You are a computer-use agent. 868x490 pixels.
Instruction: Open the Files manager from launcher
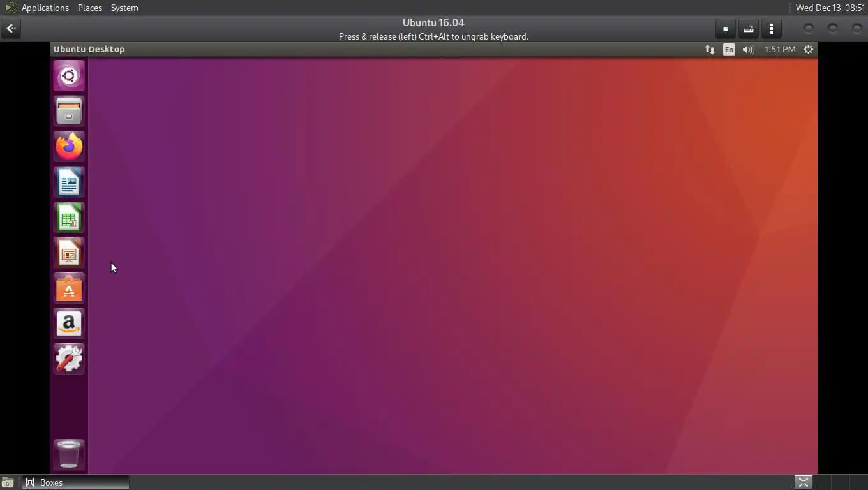(x=69, y=111)
